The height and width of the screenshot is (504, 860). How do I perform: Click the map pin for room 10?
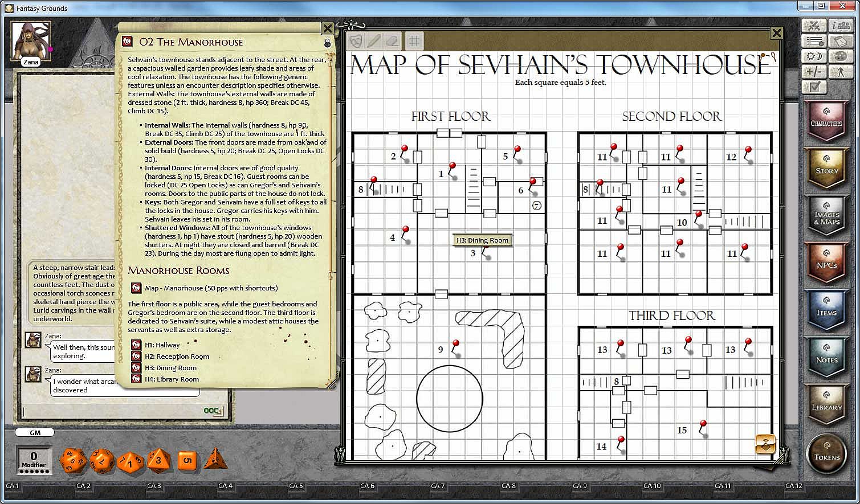[x=699, y=219]
